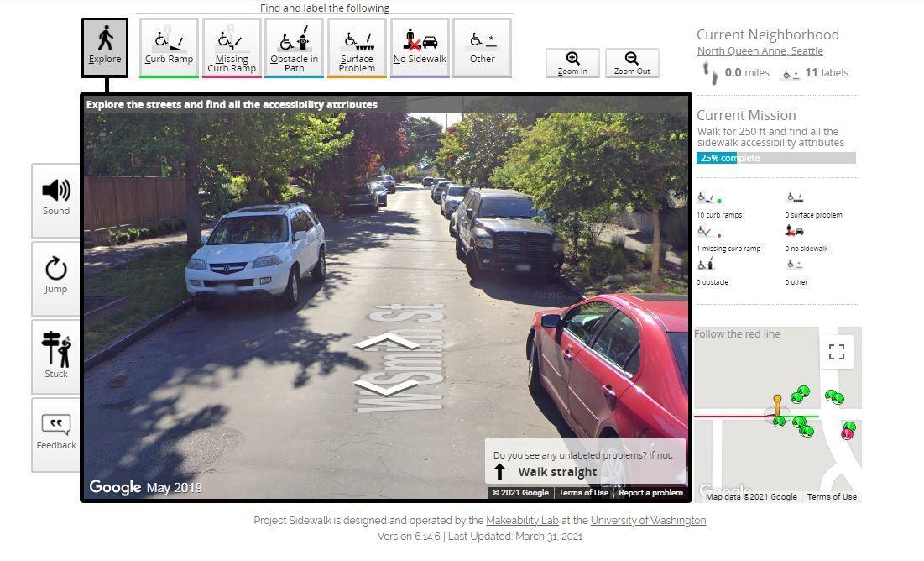
Task: Click the 11 labels count
Action: click(826, 73)
